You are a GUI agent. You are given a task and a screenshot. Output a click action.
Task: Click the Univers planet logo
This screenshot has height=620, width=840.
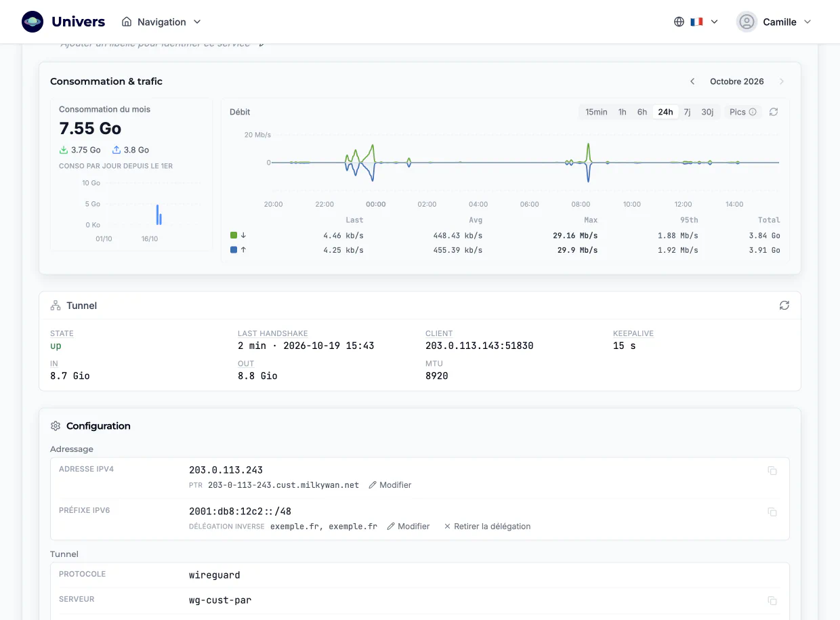(x=33, y=22)
